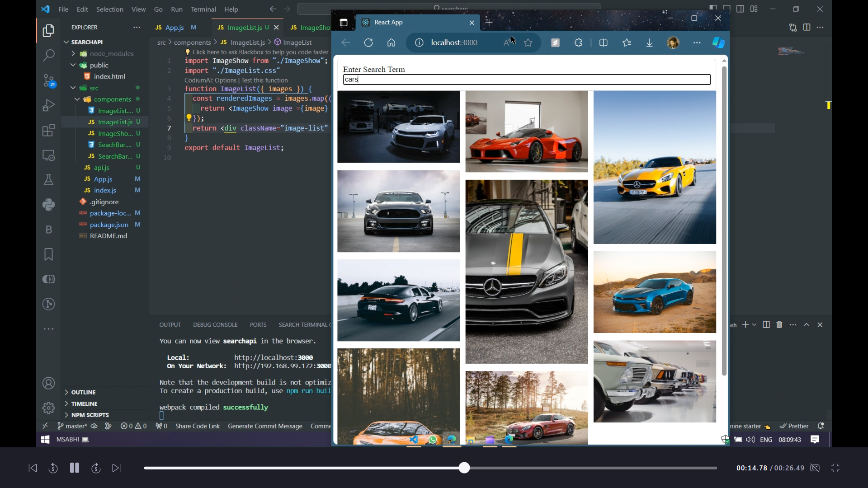868x488 pixels.
Task: Toggle browser split screen view
Action: pos(603,42)
